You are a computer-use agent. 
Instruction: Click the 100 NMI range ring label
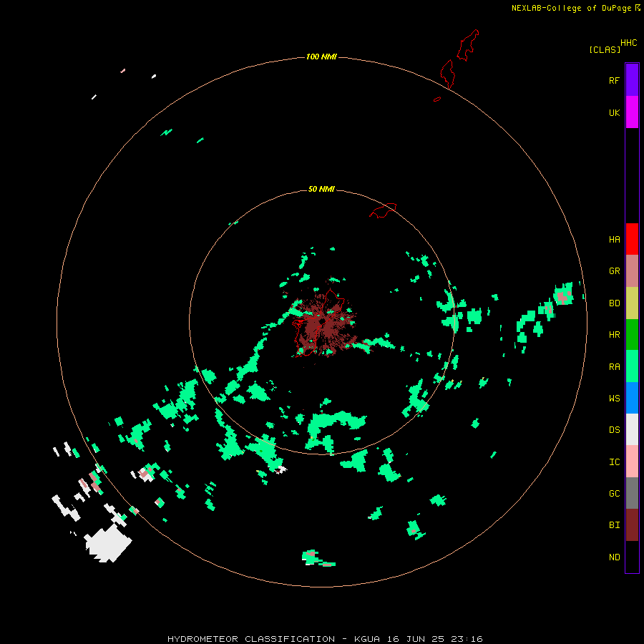pos(321,57)
